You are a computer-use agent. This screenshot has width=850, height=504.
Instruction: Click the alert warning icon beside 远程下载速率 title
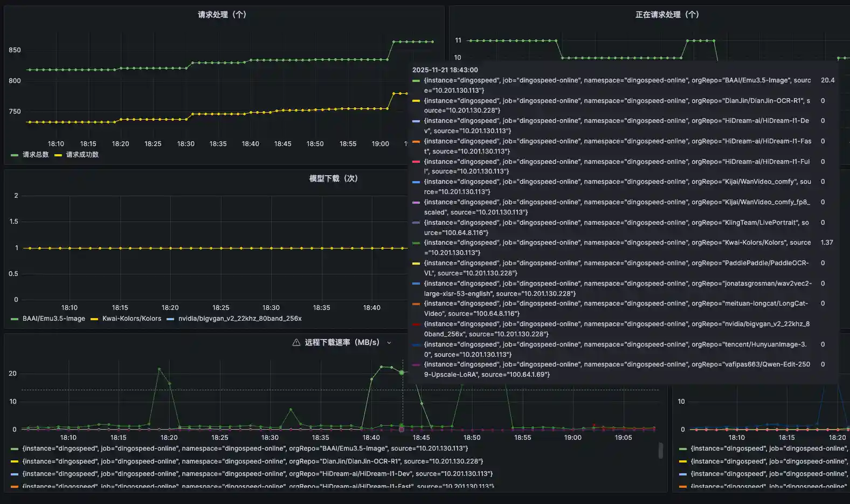(296, 342)
